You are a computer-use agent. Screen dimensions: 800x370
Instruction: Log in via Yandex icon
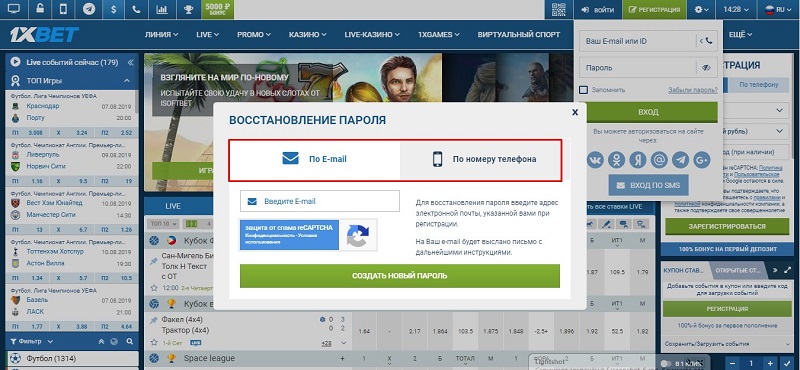point(638,160)
